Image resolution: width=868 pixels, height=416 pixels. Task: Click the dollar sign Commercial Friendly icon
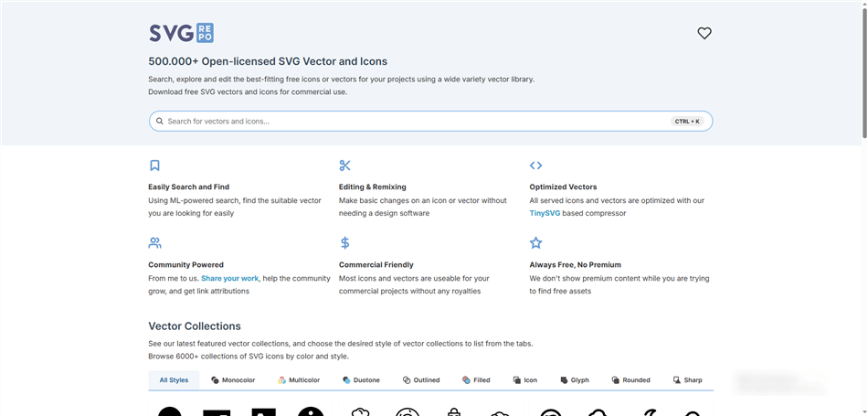[x=344, y=243]
